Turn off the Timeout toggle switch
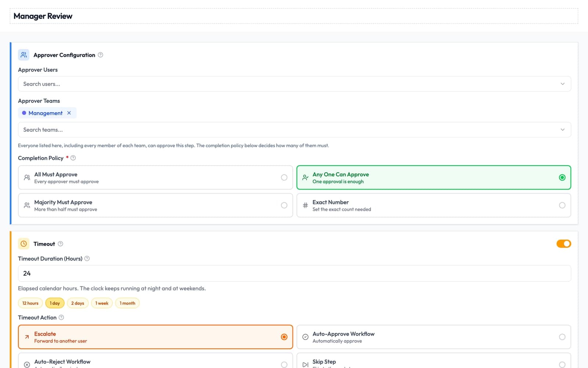This screenshot has width=588, height=368. click(564, 244)
